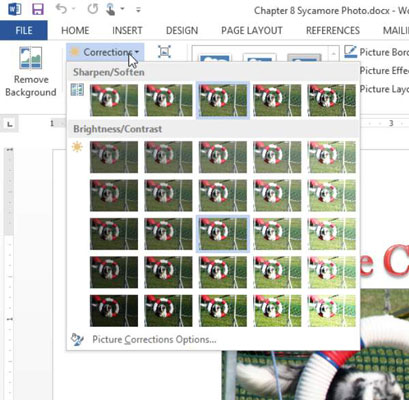Open Customize Quick Access Toolbar dropdown
Screen dimensions: 409x400
tap(138, 10)
